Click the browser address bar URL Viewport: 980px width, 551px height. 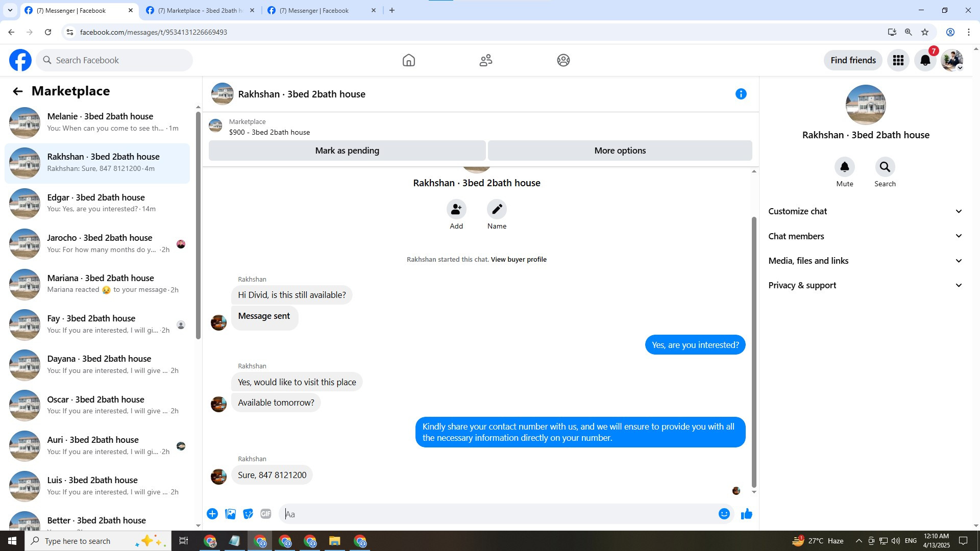[x=154, y=32]
